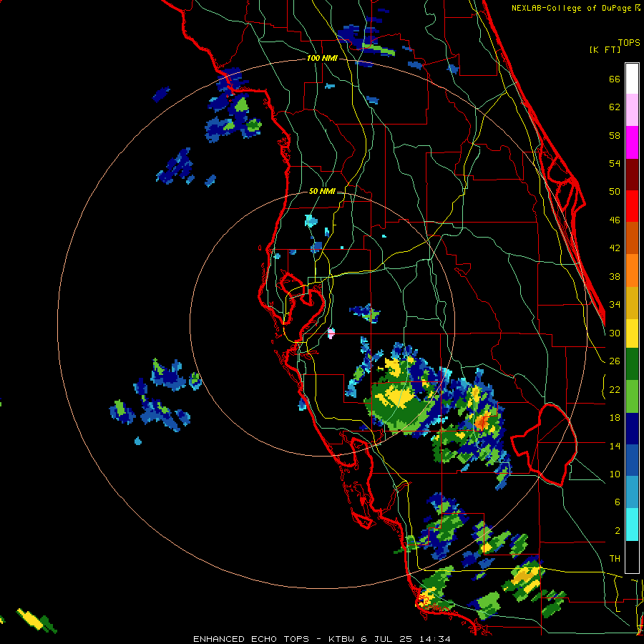The height and width of the screenshot is (644, 644).
Task: Click the 100 NMI range ring label
Action: (322, 59)
